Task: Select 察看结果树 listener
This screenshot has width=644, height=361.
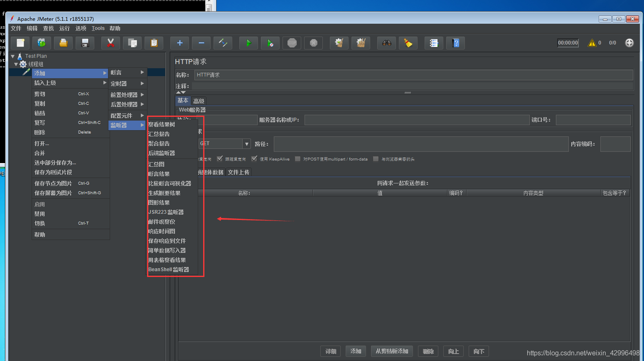Action: [162, 124]
